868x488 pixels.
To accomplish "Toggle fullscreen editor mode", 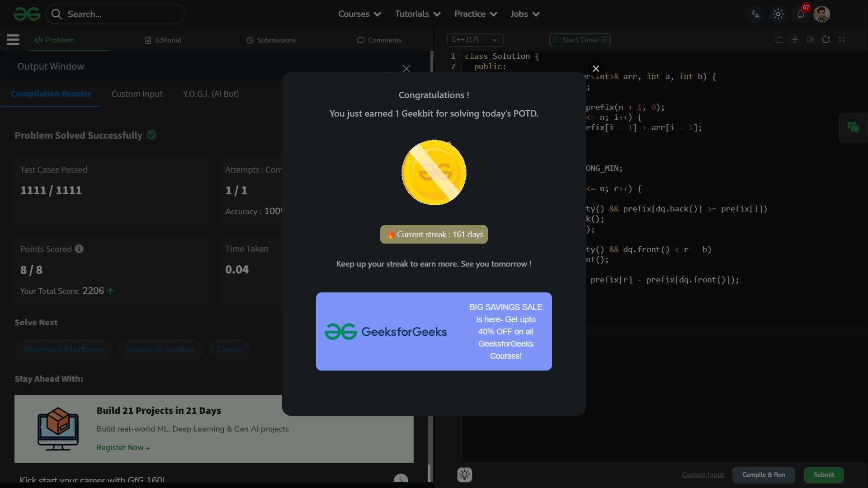I will 842,40.
